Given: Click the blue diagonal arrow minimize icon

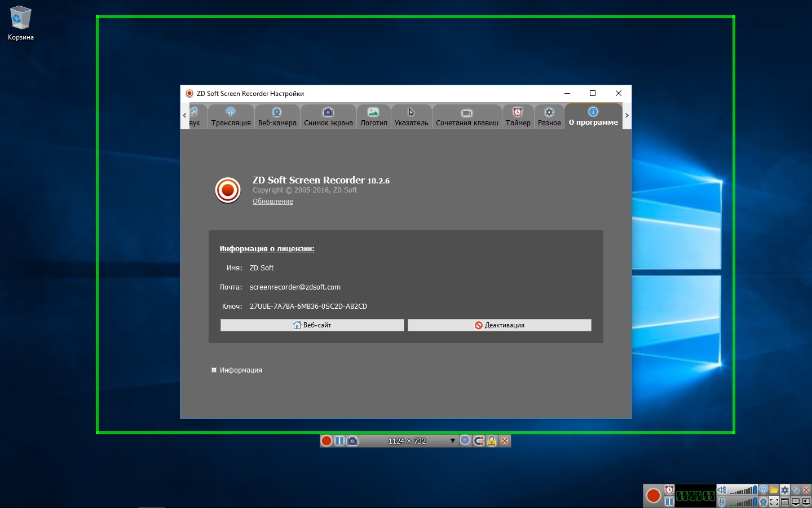Looking at the screenshot, I should (x=796, y=490).
